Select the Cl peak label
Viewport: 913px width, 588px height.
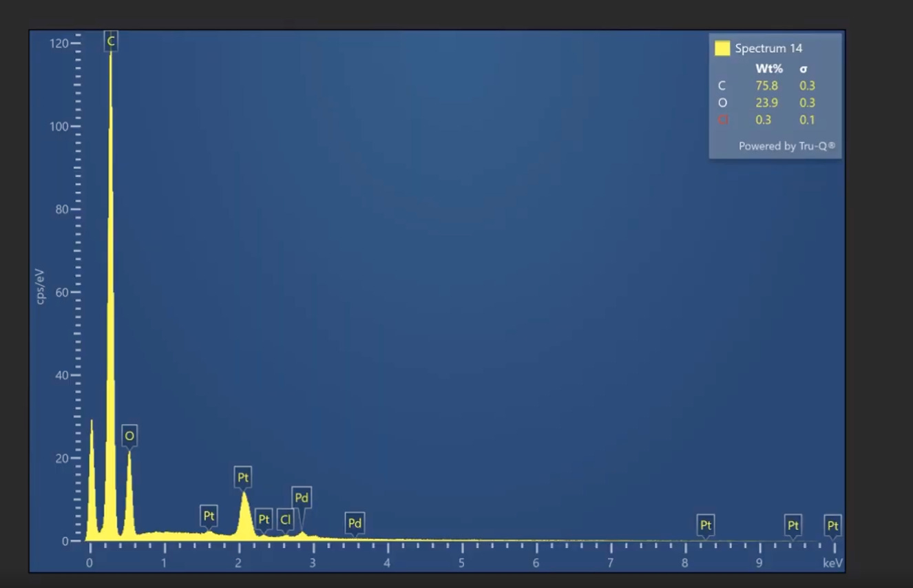click(x=286, y=520)
